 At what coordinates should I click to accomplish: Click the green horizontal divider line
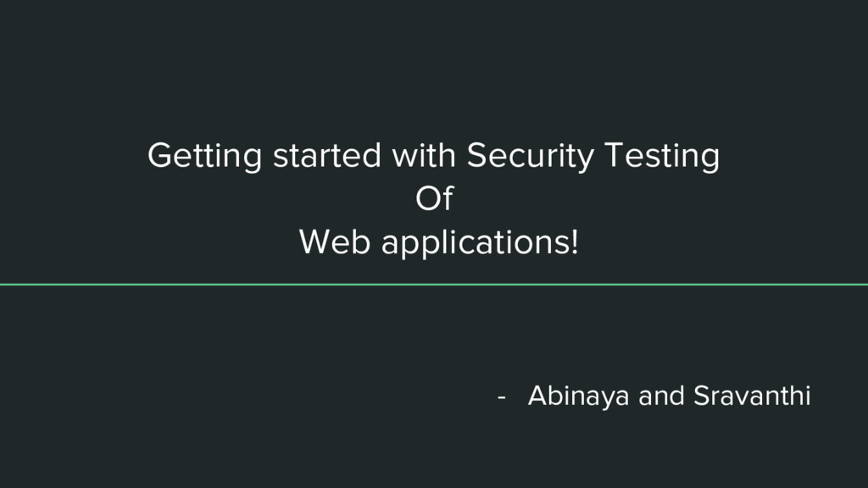pos(434,285)
